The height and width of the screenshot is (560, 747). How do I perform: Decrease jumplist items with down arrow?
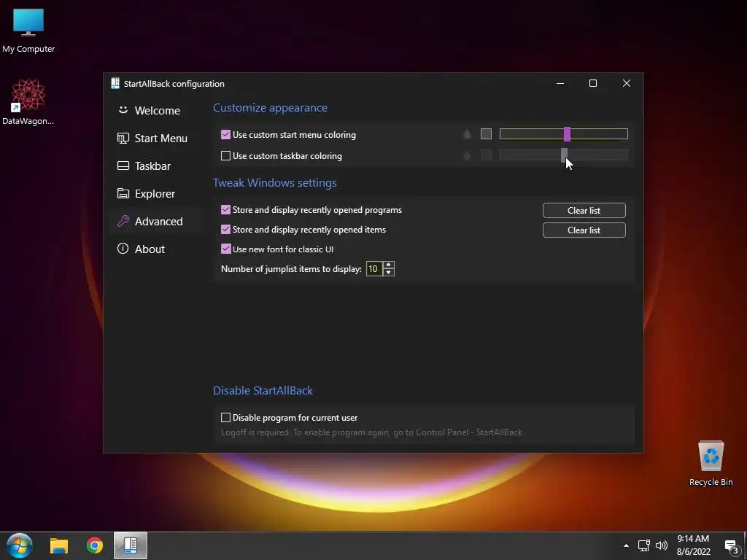(389, 273)
